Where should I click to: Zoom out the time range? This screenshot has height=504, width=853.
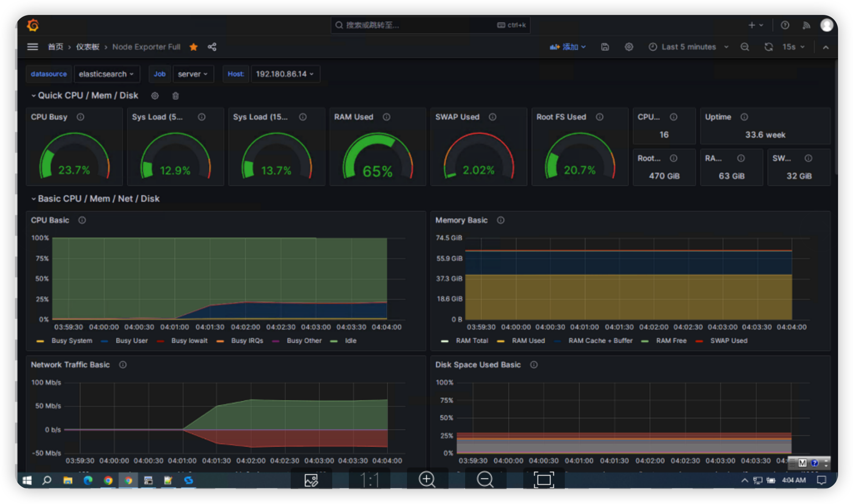tap(745, 47)
